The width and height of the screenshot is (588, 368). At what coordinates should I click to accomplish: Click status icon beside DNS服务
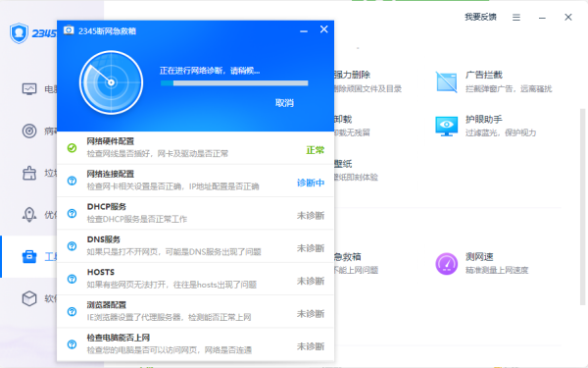[72, 246]
